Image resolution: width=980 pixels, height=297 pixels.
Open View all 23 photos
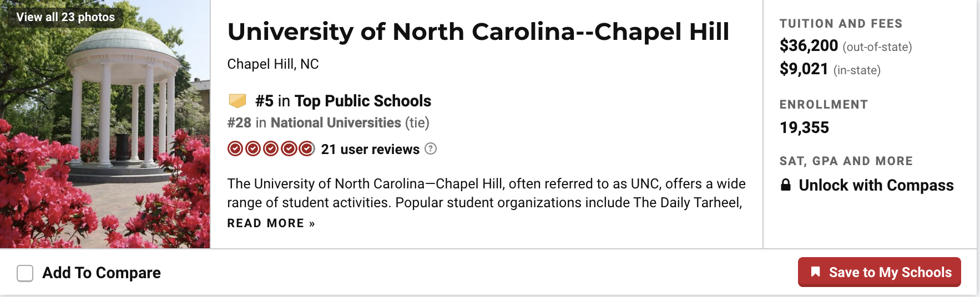coord(65,17)
